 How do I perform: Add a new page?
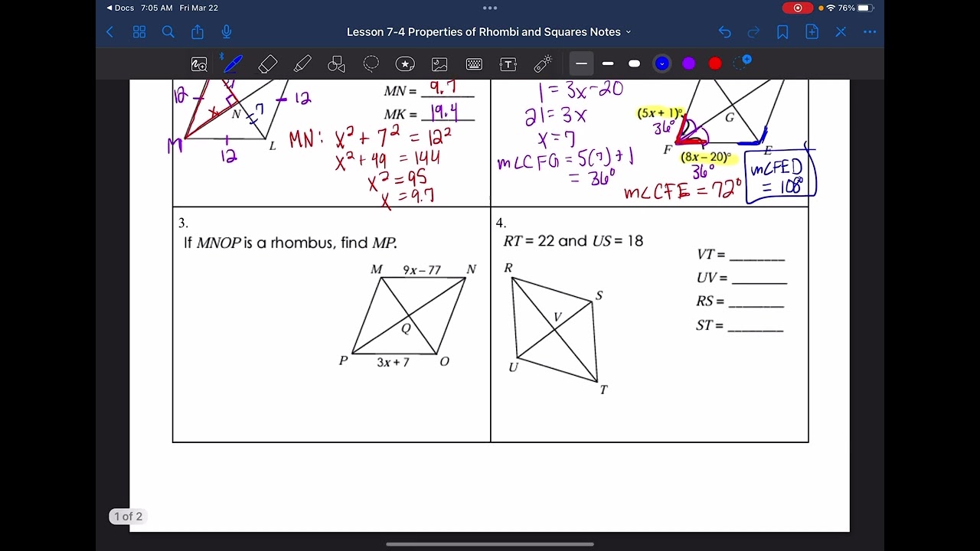812,32
